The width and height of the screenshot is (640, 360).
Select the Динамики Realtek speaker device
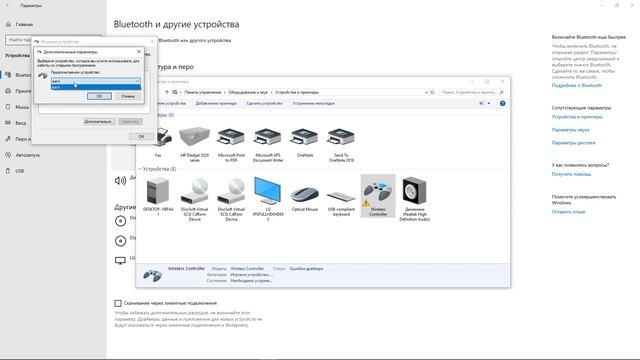click(x=414, y=191)
